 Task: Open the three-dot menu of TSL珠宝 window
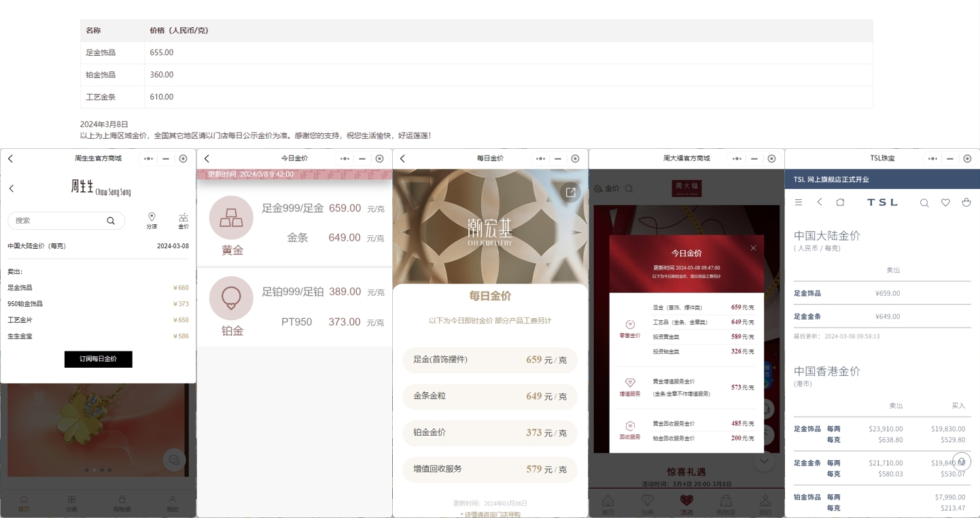(x=933, y=158)
